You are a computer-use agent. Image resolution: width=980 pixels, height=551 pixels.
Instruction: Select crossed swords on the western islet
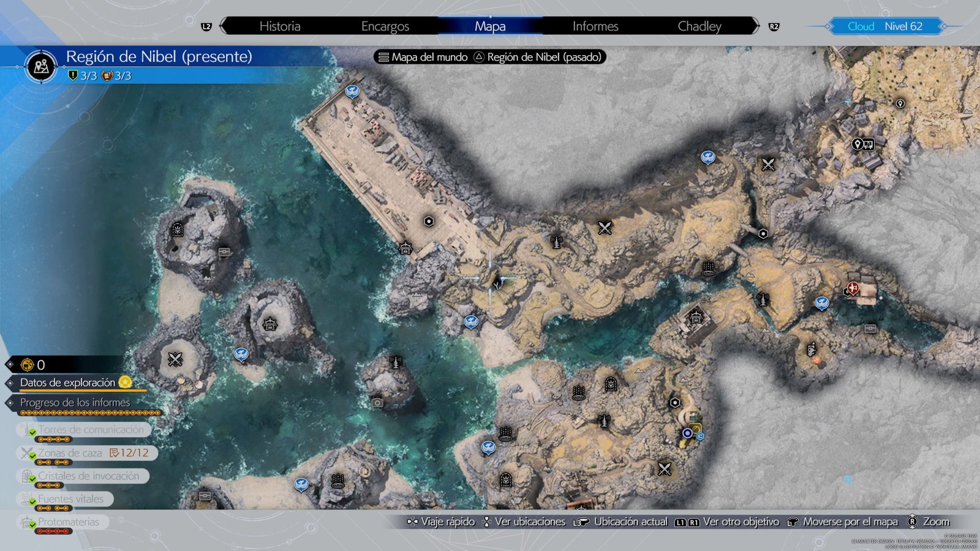[x=176, y=359]
